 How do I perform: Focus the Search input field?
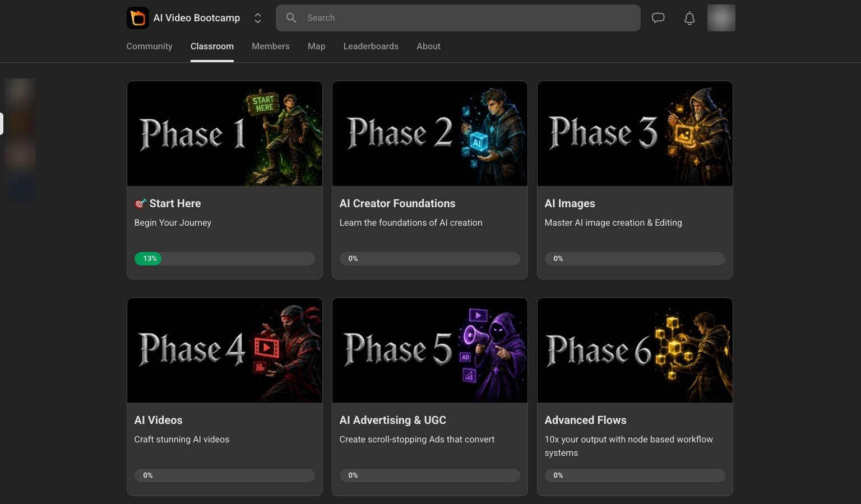coord(458,18)
